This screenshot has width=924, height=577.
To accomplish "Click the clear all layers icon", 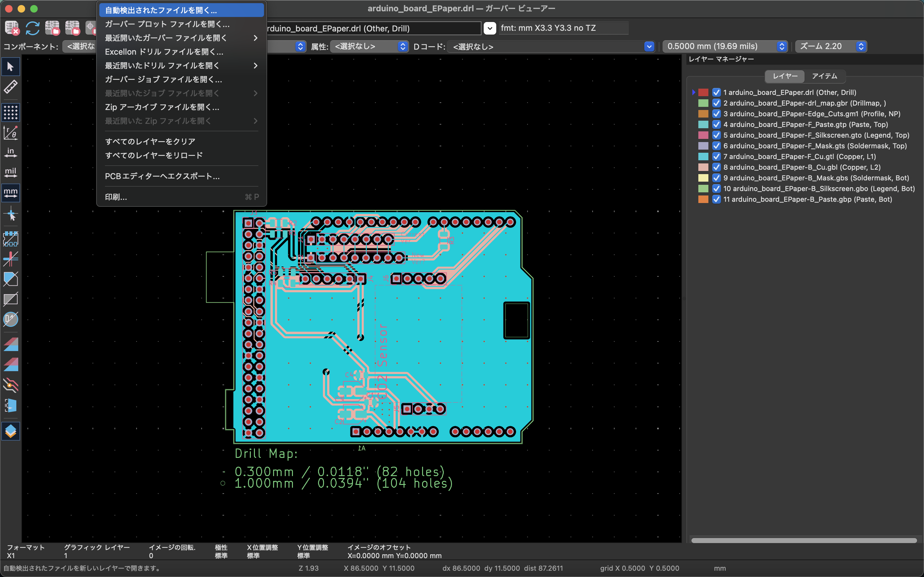I will coord(12,28).
